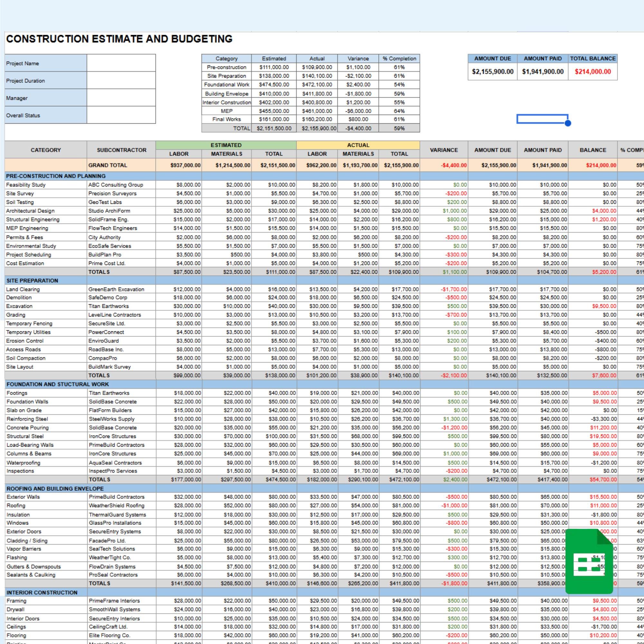The height and width of the screenshot is (644, 644).
Task: Select the empty Overall Status value cell
Action: pos(121,115)
